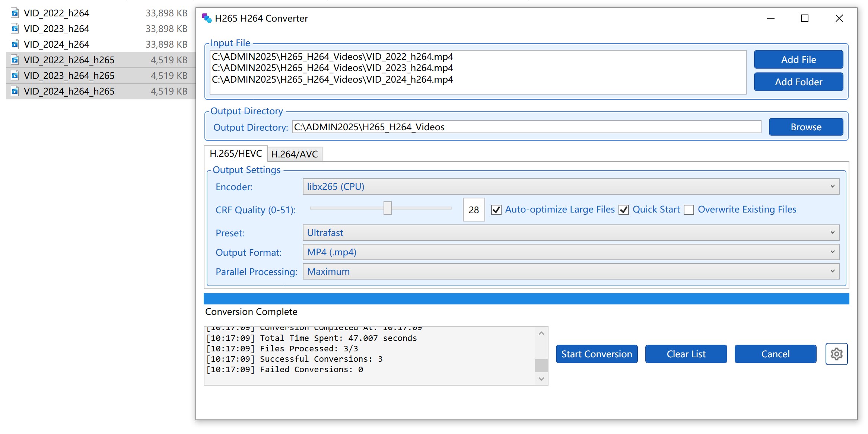868x434 pixels.
Task: Open the Parallel Processing dropdown
Action: click(x=571, y=271)
